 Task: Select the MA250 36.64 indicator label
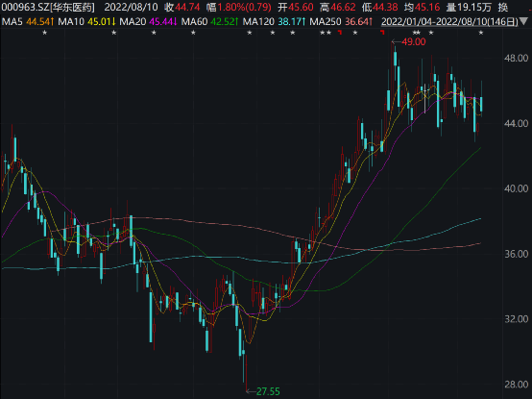341,22
